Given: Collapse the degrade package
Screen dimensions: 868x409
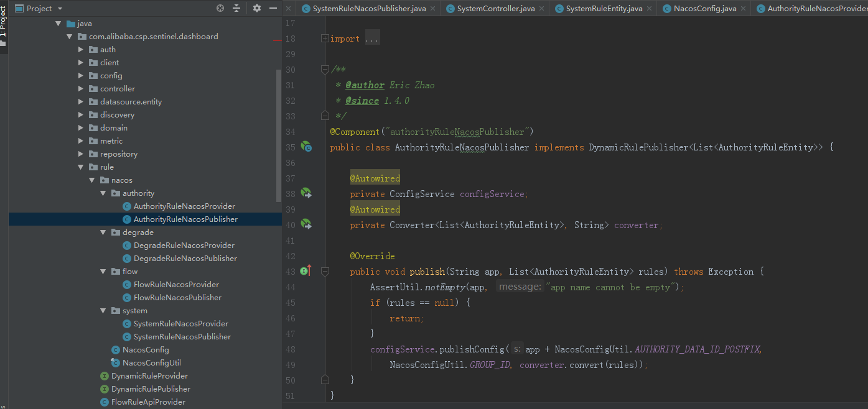Looking at the screenshot, I should (103, 232).
